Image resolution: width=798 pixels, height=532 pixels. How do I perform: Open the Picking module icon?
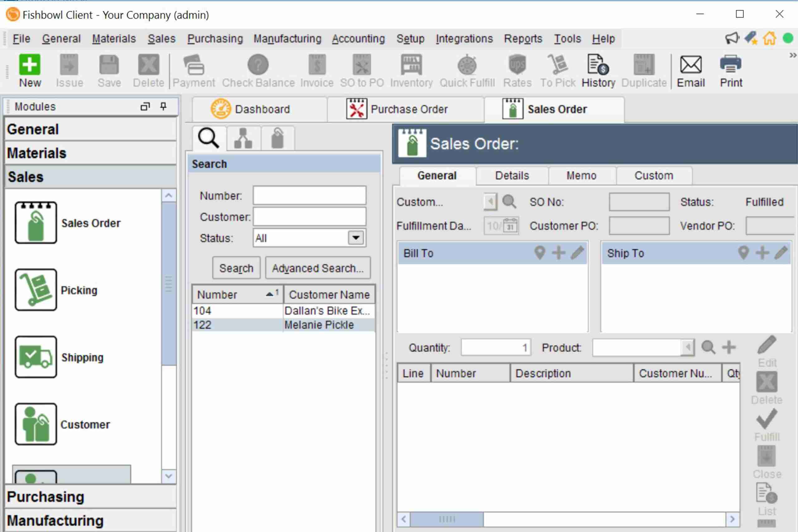point(36,290)
